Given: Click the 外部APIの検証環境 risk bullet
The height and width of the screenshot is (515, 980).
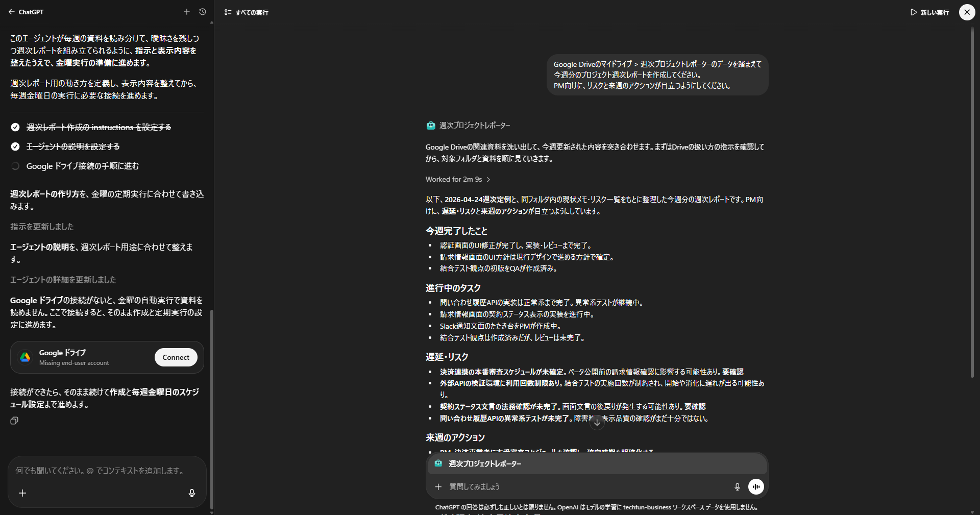Looking at the screenshot, I should coord(602,389).
